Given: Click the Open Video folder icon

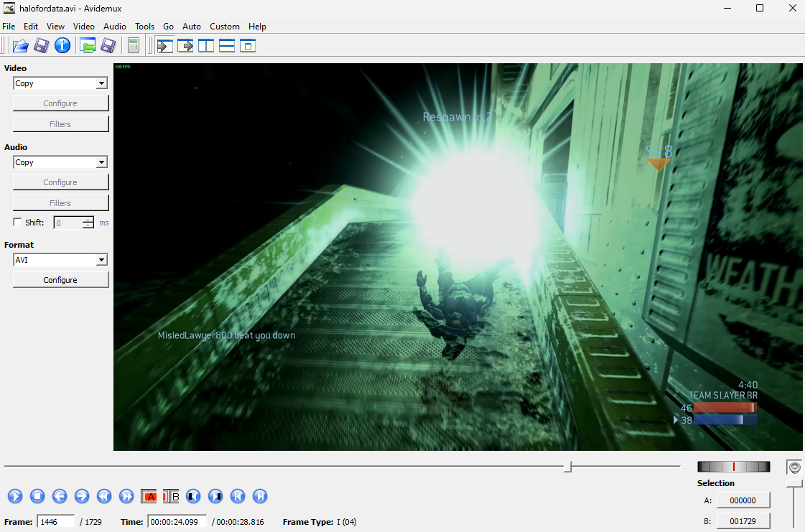Looking at the screenshot, I should (20, 46).
